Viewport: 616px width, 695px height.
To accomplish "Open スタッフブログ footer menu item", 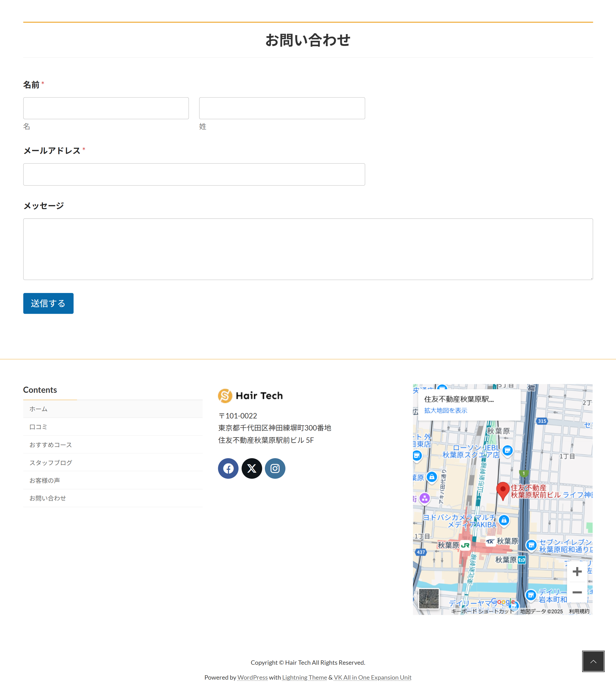I will coord(51,462).
